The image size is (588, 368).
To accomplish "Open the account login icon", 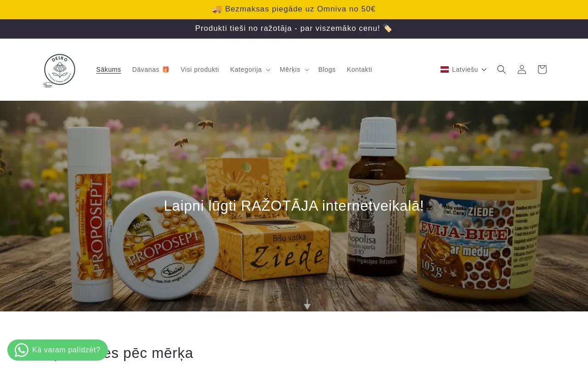I will coord(522,69).
